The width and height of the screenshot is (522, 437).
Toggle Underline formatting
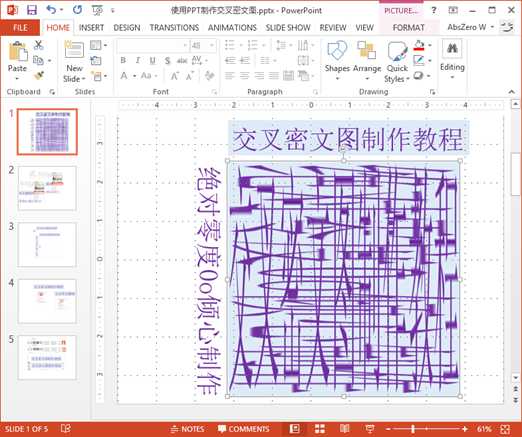coord(152,60)
